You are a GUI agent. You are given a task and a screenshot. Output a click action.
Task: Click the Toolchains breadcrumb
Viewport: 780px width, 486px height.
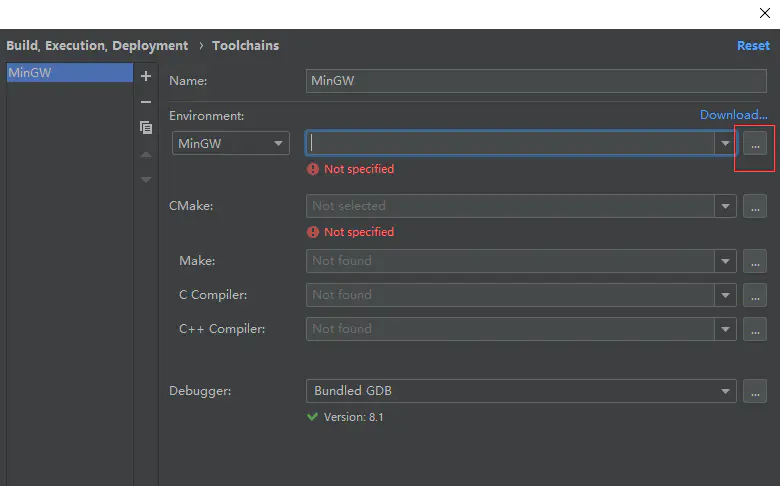[246, 46]
